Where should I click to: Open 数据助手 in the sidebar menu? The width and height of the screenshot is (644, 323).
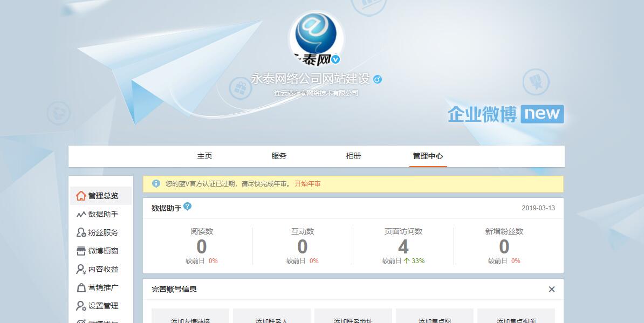coord(101,214)
